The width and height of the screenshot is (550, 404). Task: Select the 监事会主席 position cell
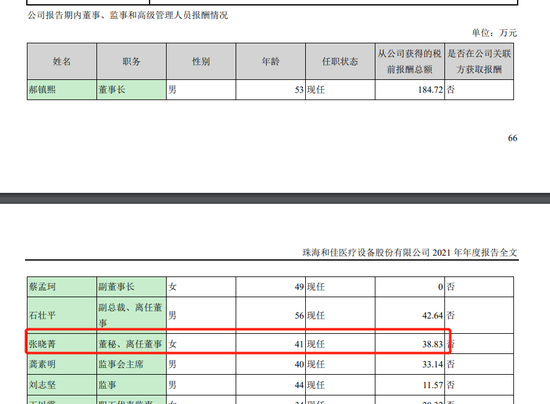[x=131, y=364]
